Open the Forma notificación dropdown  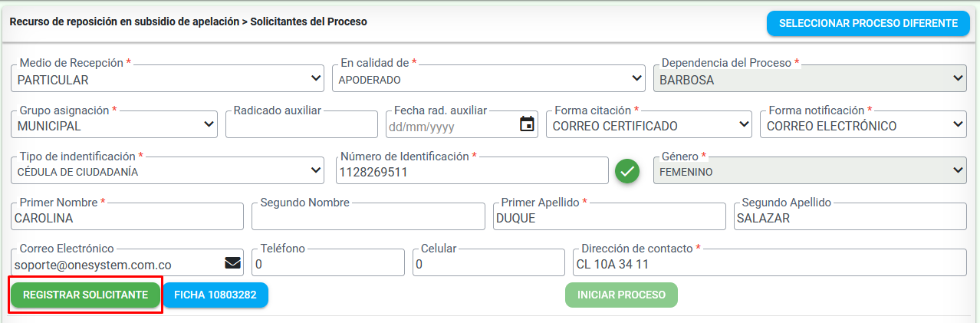pos(863,125)
